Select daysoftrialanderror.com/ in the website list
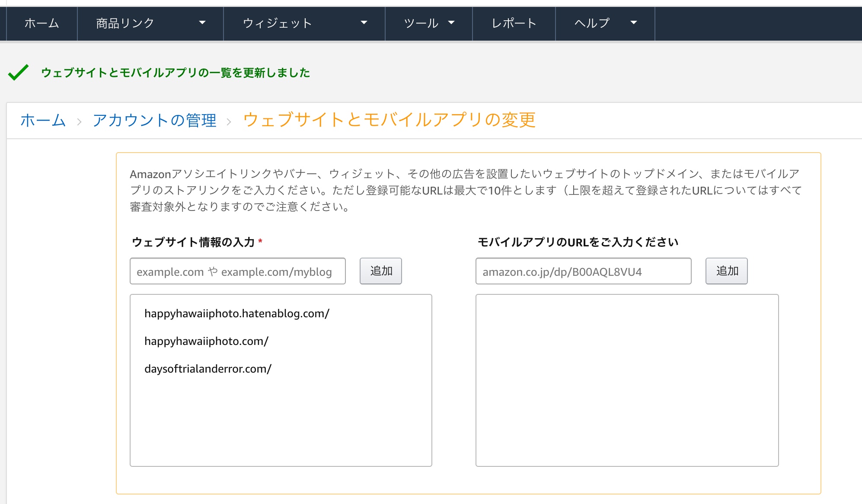Viewport: 862px width, 504px height. pos(208,369)
